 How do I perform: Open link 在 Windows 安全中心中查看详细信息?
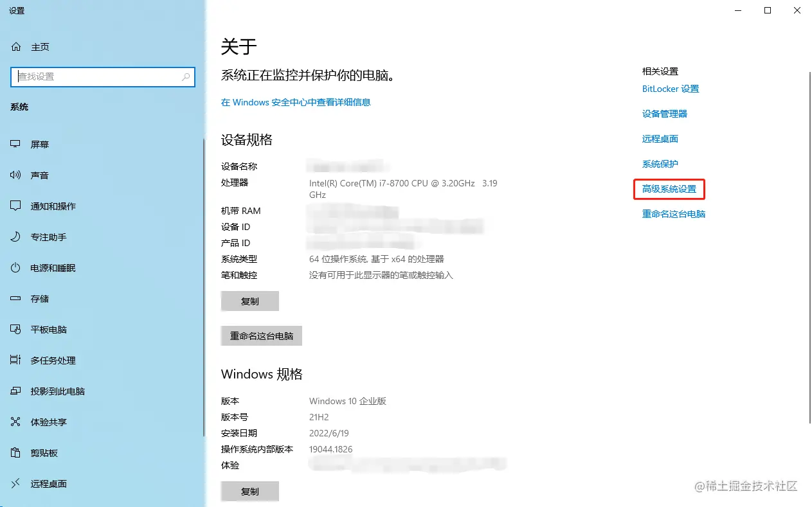296,102
